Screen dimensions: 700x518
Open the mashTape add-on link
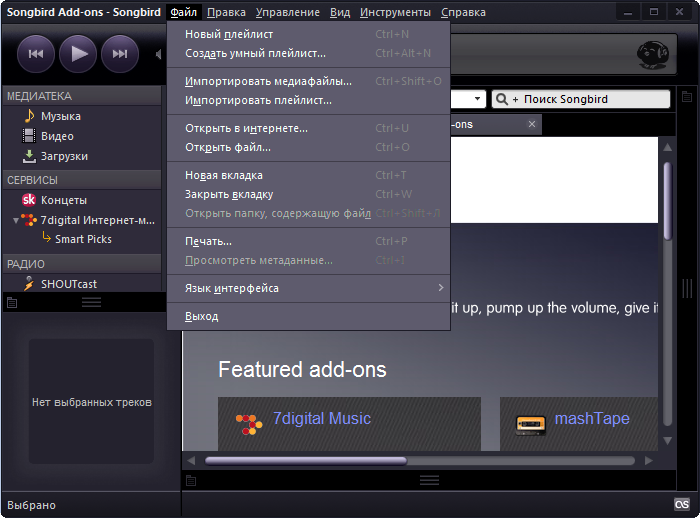point(592,418)
